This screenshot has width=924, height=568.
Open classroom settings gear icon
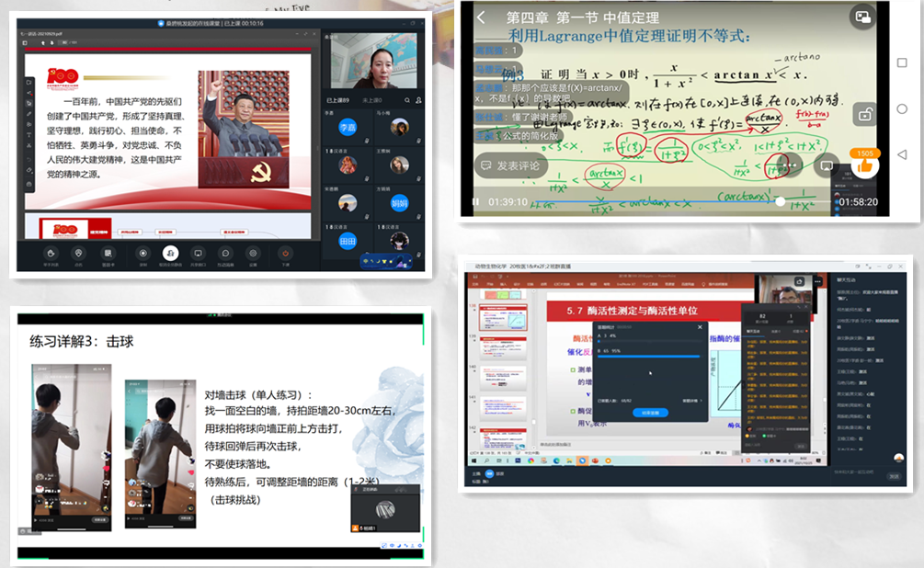tap(253, 254)
